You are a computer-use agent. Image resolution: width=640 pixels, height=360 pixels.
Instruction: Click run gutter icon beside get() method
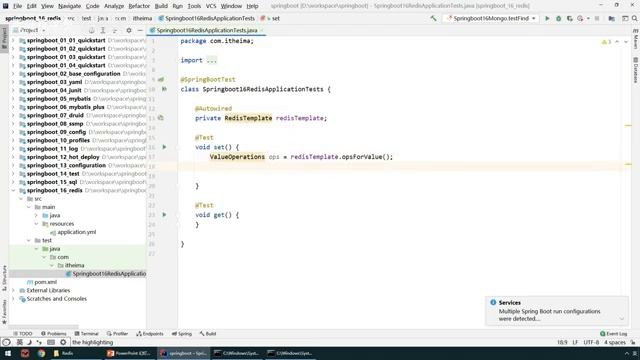(x=164, y=215)
